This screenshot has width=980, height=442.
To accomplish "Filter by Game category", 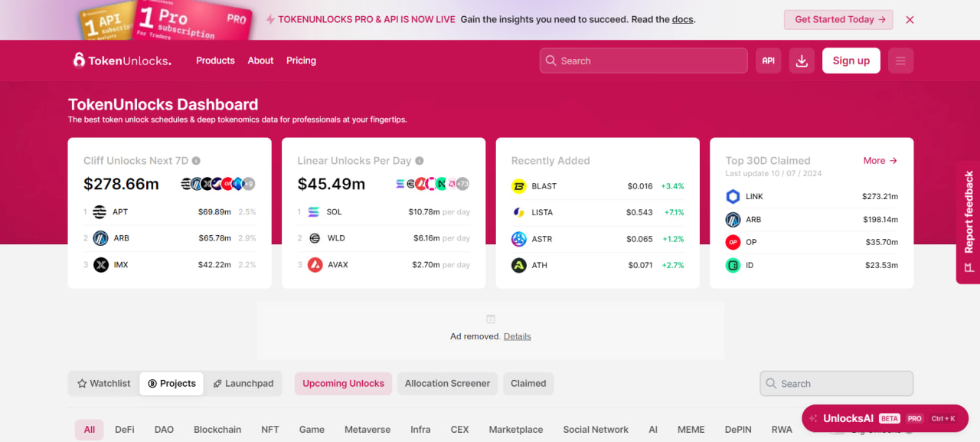I will click(312, 430).
